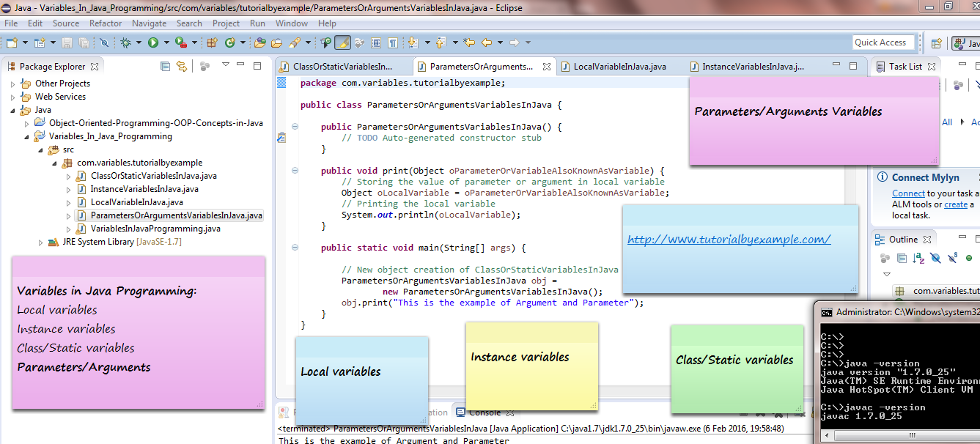Run the program with green Run button
Viewport: 980px width, 444px height.
[x=153, y=42]
